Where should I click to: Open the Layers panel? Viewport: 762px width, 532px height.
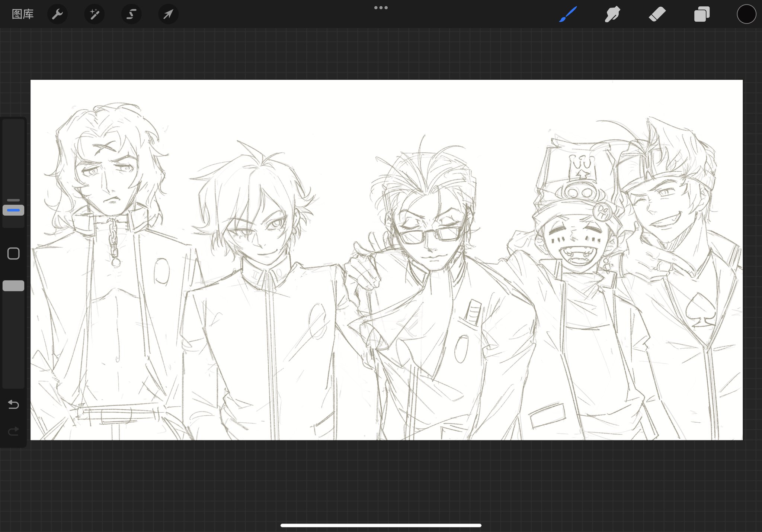point(702,14)
